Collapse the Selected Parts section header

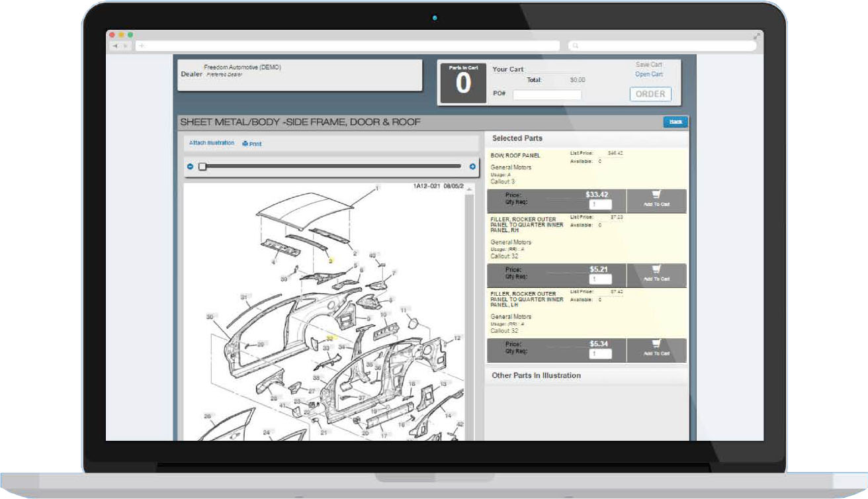pyautogui.click(x=517, y=138)
